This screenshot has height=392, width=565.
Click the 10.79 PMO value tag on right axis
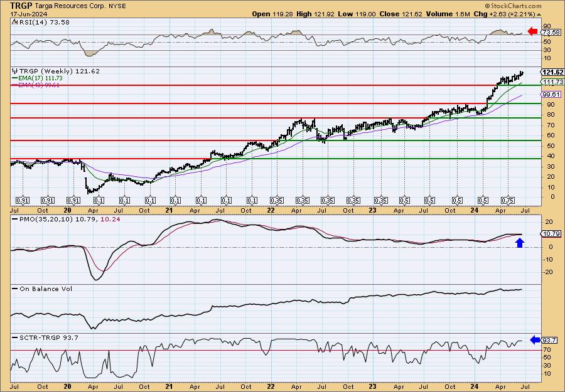(x=551, y=234)
